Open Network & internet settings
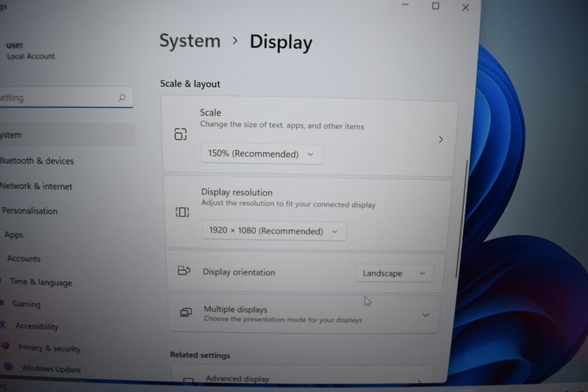The image size is (588, 392). point(36,186)
